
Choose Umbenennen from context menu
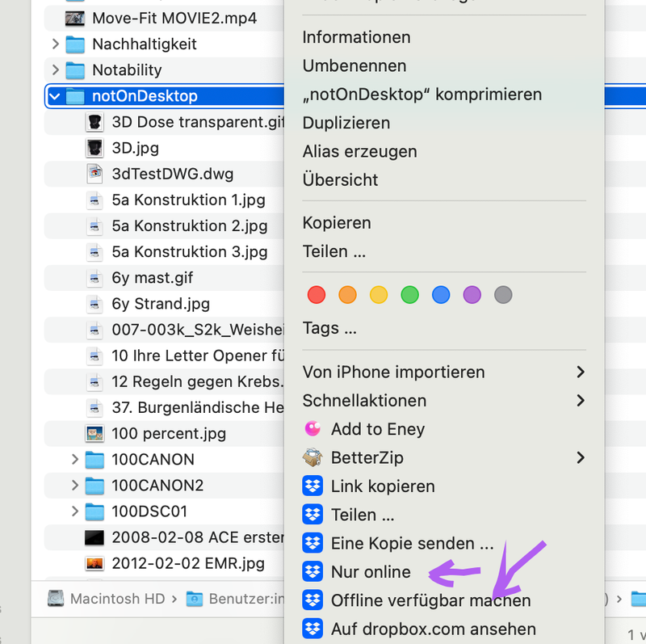354,66
